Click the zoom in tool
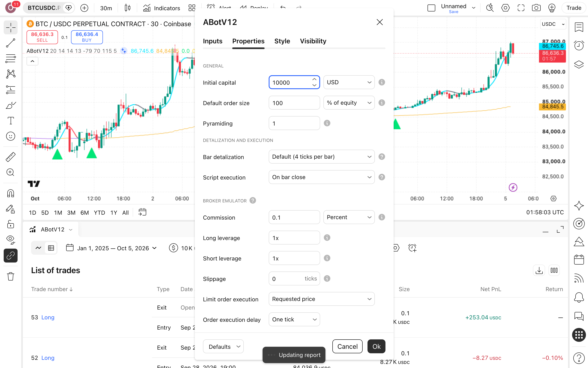Image resolution: width=588 pixels, height=368 pixels. pyautogui.click(x=10, y=172)
